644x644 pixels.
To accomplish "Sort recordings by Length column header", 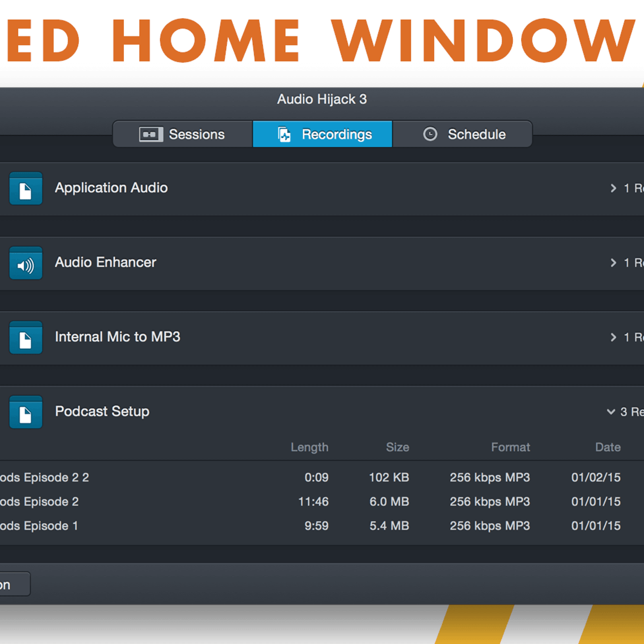I will (310, 447).
